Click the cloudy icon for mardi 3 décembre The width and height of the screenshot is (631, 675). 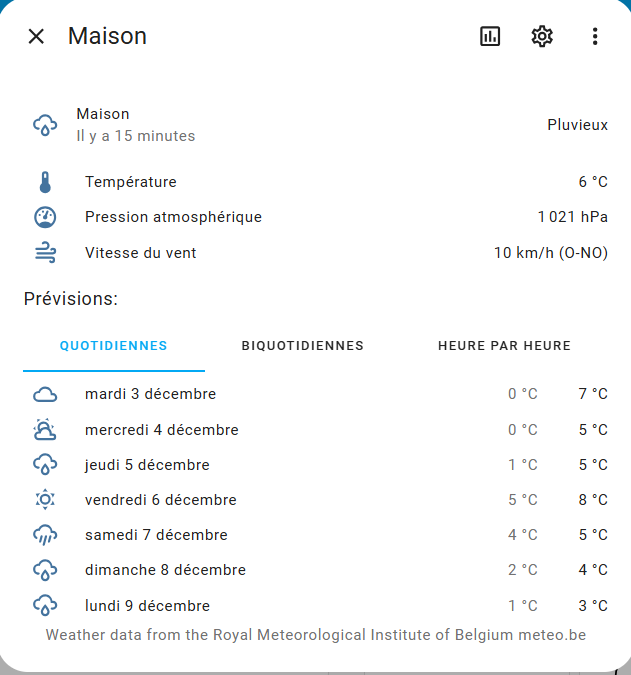pos(45,394)
